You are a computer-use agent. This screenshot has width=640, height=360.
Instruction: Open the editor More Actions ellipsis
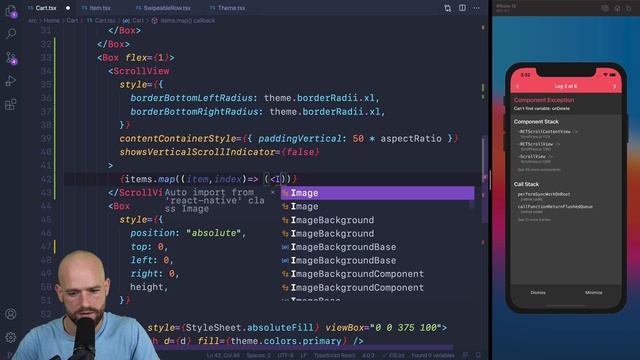pos(477,8)
